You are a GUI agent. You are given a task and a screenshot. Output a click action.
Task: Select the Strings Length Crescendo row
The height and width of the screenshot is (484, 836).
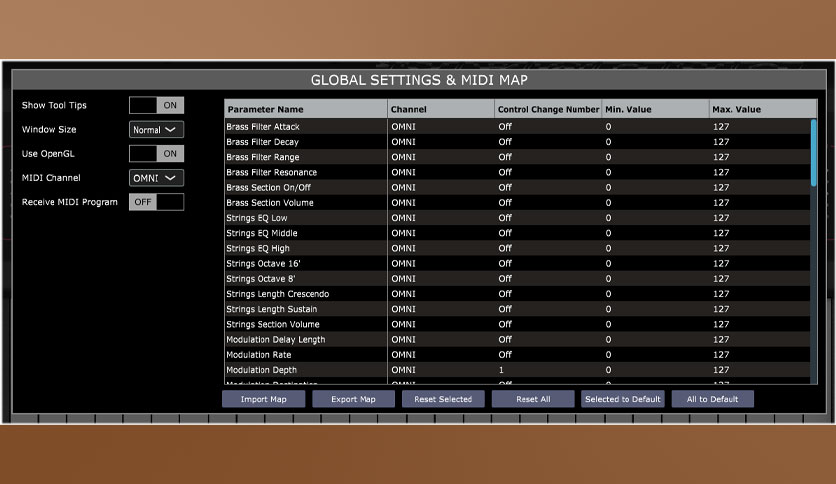(517, 294)
